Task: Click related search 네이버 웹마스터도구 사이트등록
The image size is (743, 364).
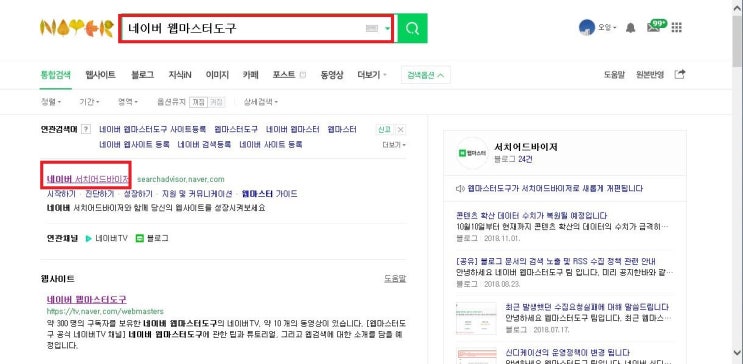Action: (153, 129)
